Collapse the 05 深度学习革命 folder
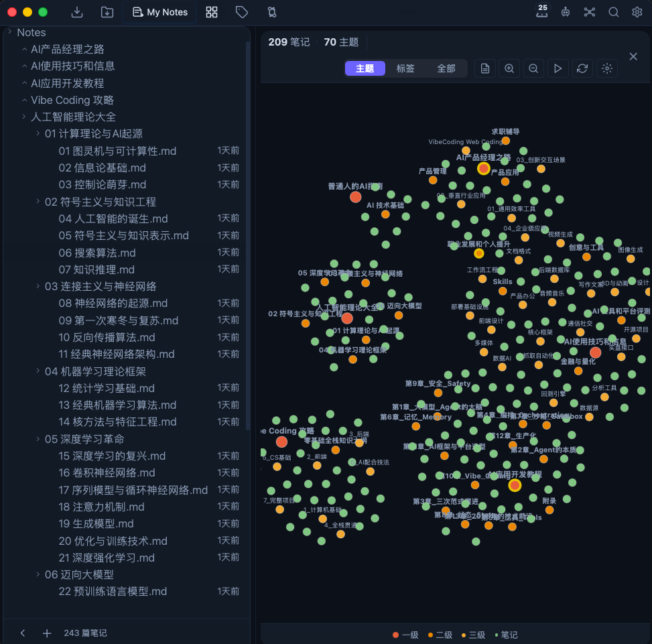The height and width of the screenshot is (644, 652). (38, 439)
